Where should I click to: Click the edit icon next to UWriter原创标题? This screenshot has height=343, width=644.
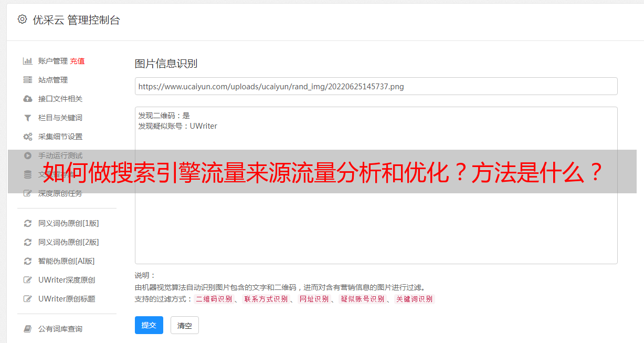click(28, 299)
